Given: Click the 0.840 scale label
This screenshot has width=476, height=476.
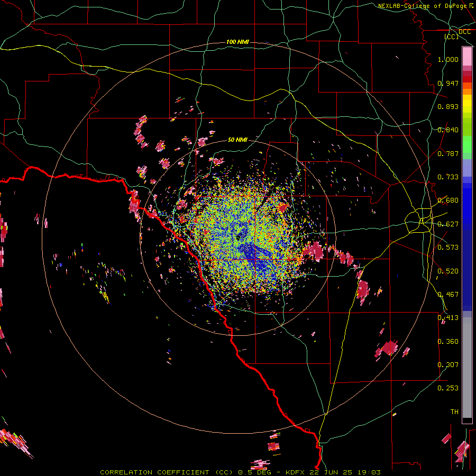Looking at the screenshot, I should pos(448,130).
